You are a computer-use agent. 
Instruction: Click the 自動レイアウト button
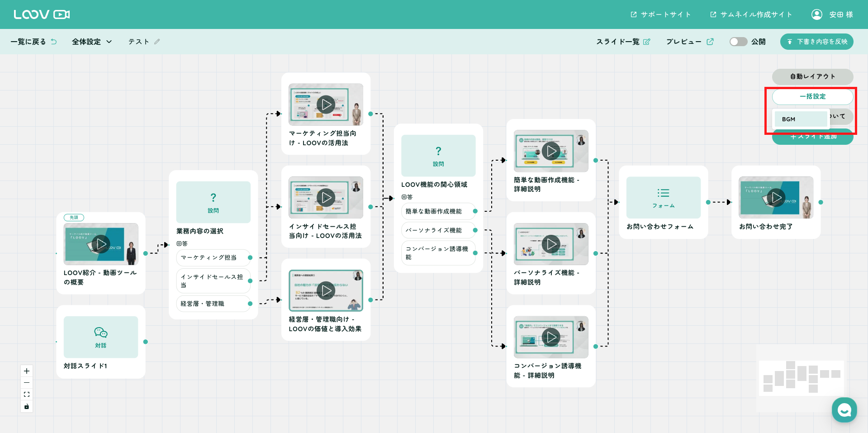coord(813,76)
